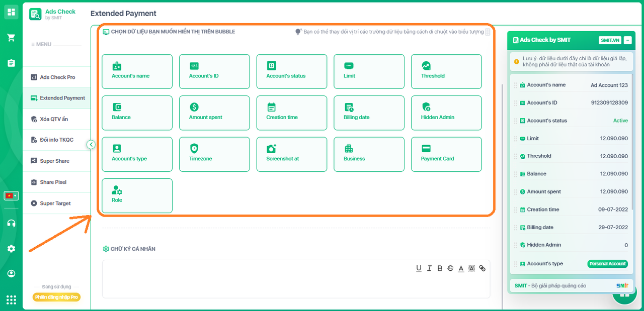The width and height of the screenshot is (644, 311).
Task: Choose the text color tool in editor
Action: pos(461,268)
